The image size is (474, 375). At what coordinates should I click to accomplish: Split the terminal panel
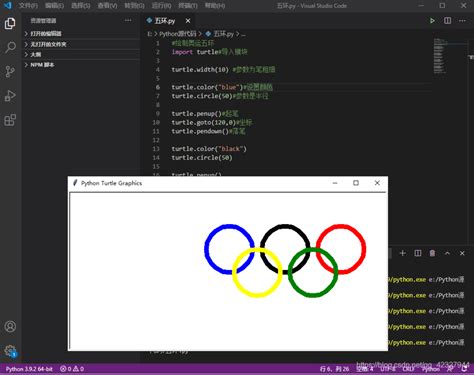point(418,253)
